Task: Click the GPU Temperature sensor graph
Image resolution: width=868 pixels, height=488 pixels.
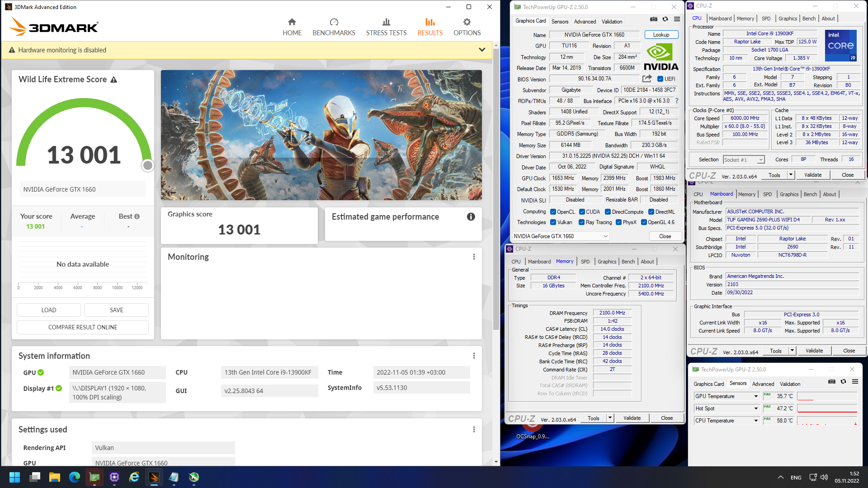Action: (x=827, y=396)
